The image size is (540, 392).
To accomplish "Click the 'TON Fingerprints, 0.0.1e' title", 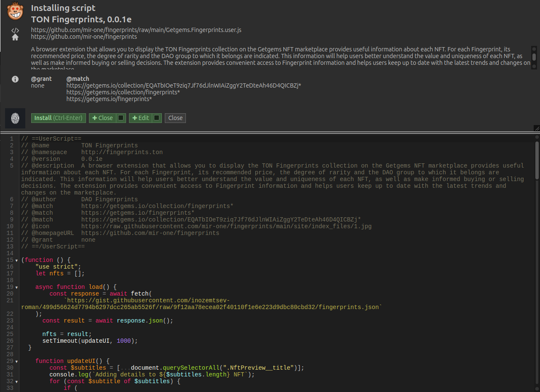I will (82, 19).
